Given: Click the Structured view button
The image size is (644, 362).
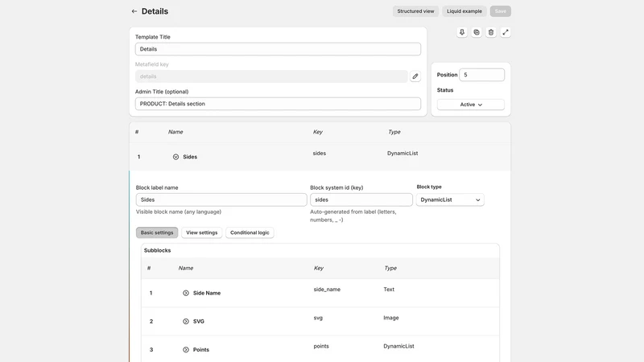Looking at the screenshot, I should click(x=415, y=11).
